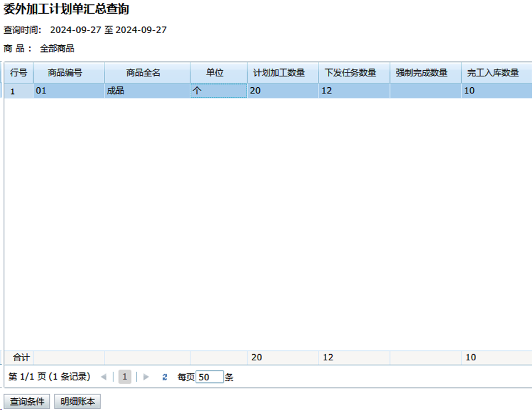Click the 单位 column header
The image size is (532, 410).
coord(218,73)
